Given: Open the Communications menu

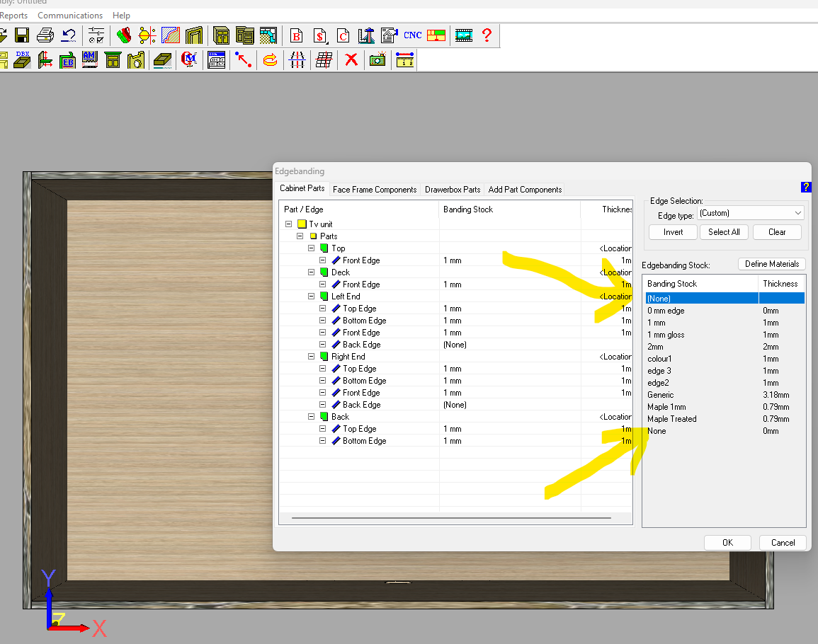Looking at the screenshot, I should coord(70,16).
